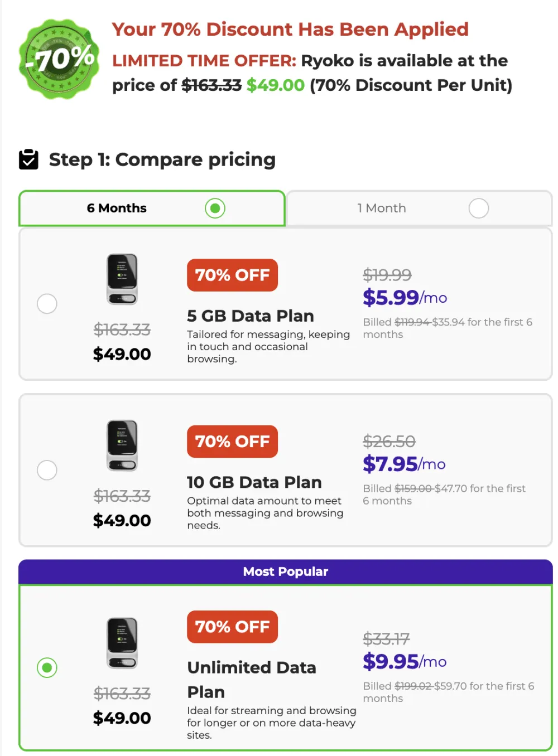Select the 10 GB Data Plan radio button

pos(47,470)
